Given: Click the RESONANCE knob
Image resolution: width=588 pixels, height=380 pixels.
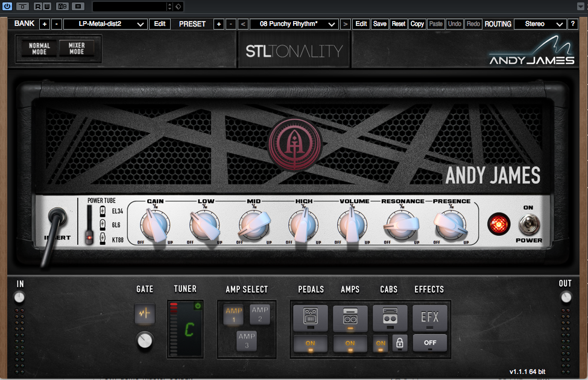Looking at the screenshot, I should pyautogui.click(x=402, y=226).
